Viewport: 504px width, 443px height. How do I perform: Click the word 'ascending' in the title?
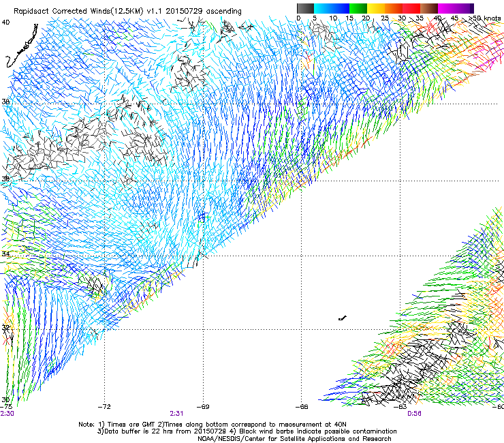(x=223, y=12)
